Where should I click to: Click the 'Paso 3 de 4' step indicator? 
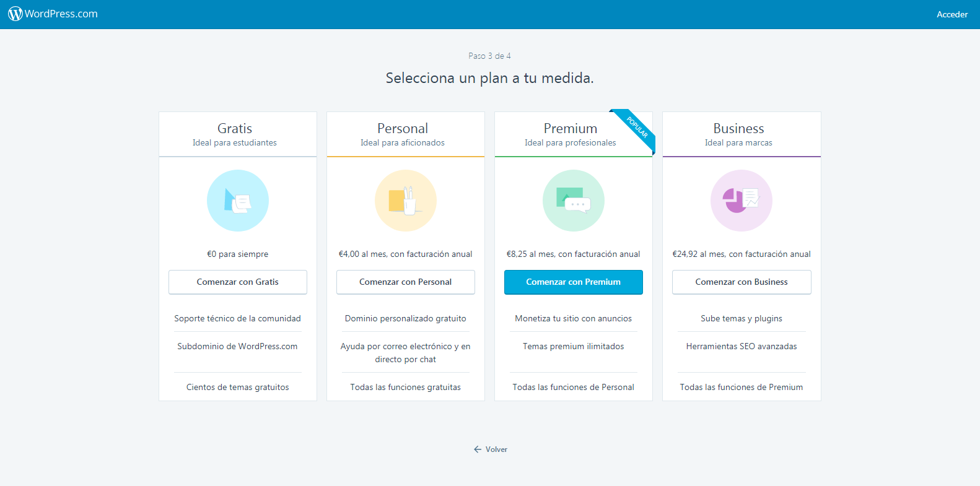point(489,56)
